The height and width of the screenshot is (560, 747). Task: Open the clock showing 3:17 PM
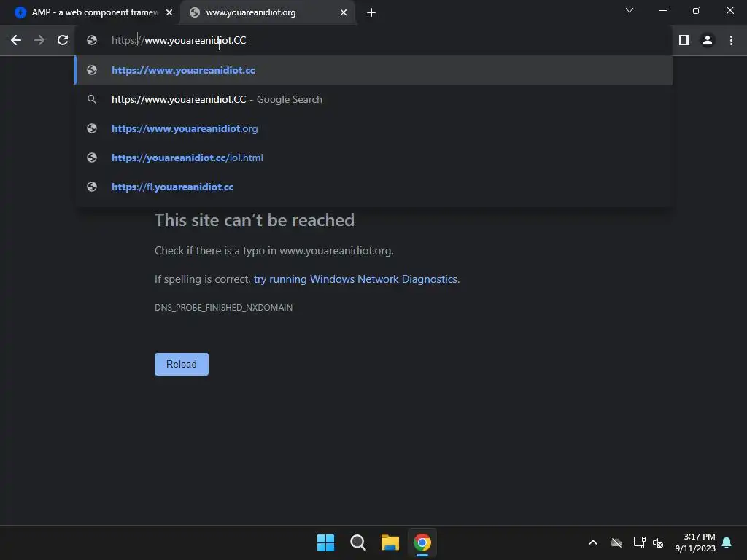click(x=695, y=542)
